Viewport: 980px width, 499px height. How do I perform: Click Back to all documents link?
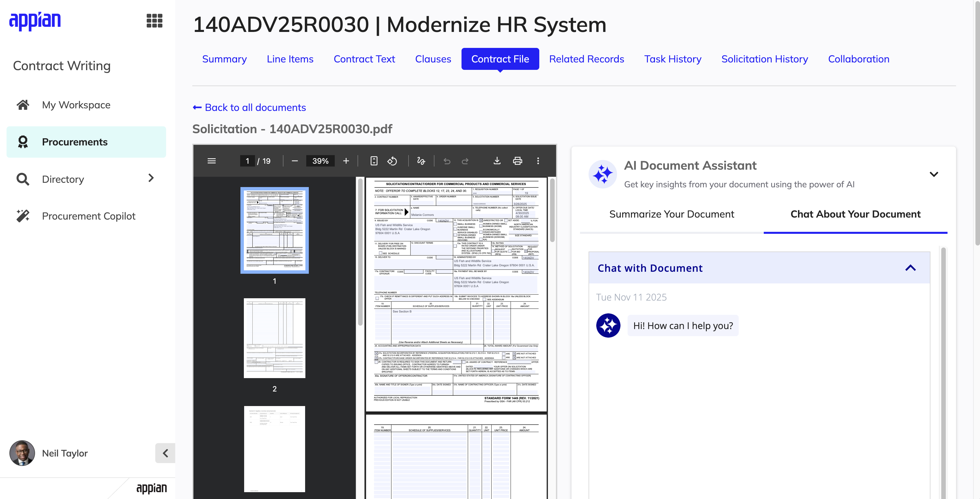point(249,107)
